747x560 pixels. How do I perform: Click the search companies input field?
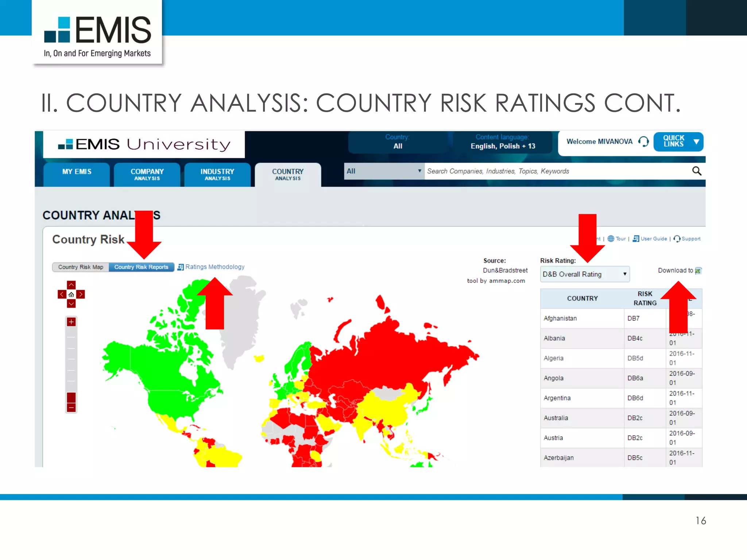[x=557, y=171]
